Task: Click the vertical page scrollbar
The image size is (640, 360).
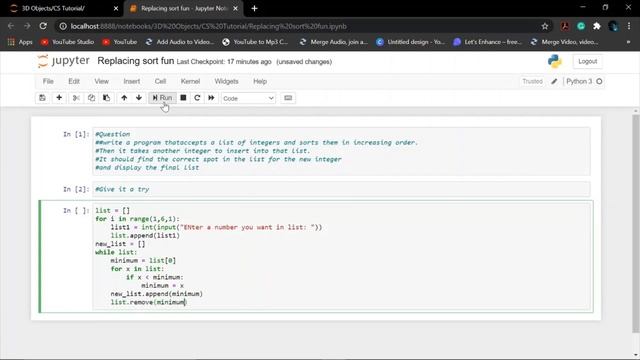Action: pyautogui.click(x=635, y=224)
